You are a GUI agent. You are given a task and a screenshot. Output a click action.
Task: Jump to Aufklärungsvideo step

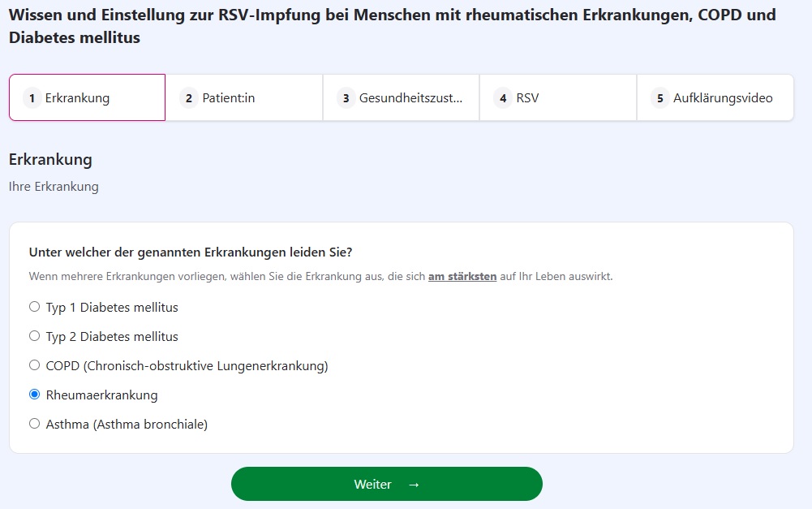click(715, 97)
